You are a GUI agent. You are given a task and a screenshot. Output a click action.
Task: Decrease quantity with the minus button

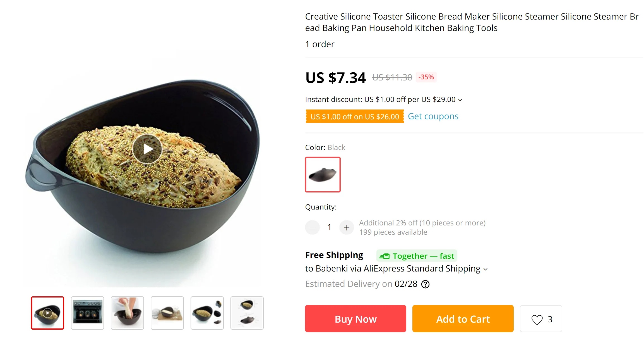click(x=312, y=227)
